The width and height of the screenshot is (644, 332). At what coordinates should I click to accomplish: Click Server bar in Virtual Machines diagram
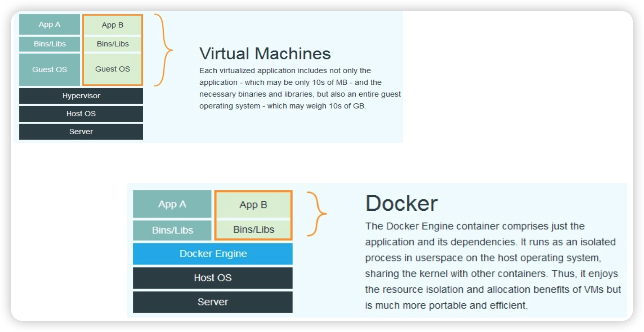click(x=81, y=132)
